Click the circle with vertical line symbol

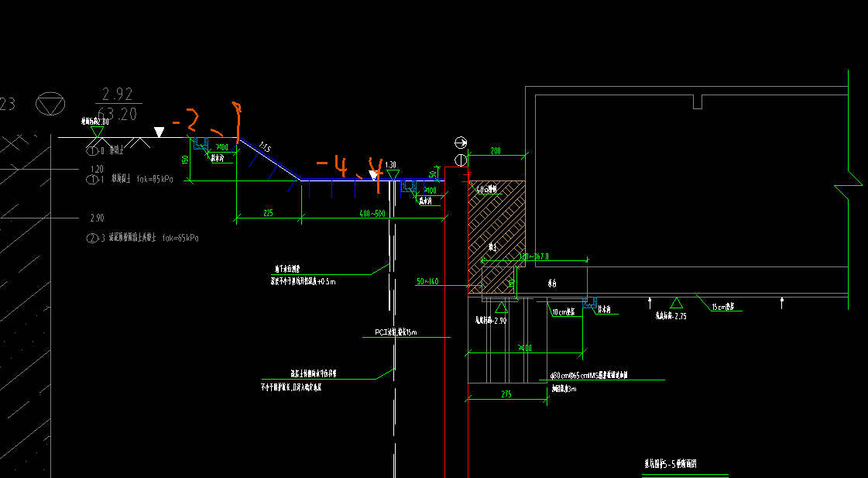point(461,160)
